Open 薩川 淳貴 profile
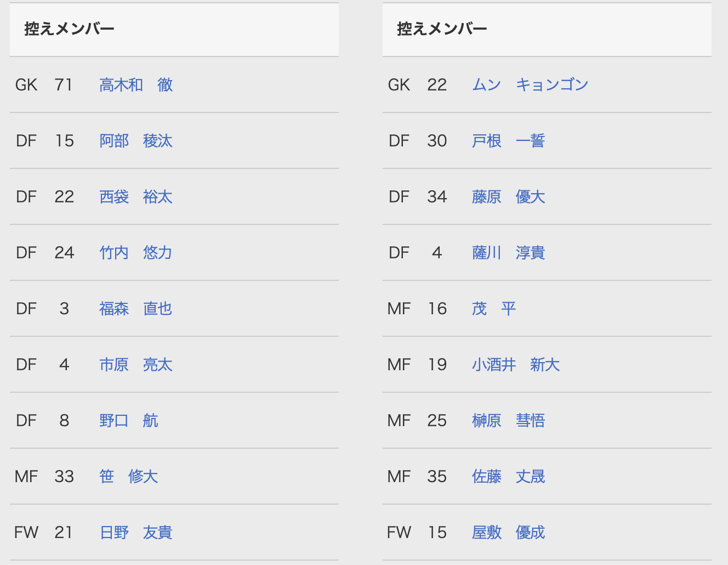The height and width of the screenshot is (565, 728). (x=509, y=253)
